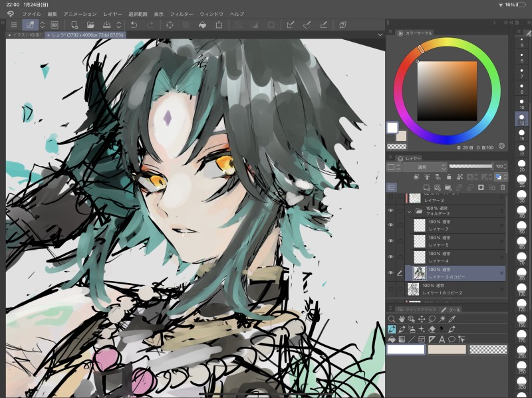This screenshot has height=398, width=532.
Task: Select the Auto select magic wand tool
Action: click(442, 319)
